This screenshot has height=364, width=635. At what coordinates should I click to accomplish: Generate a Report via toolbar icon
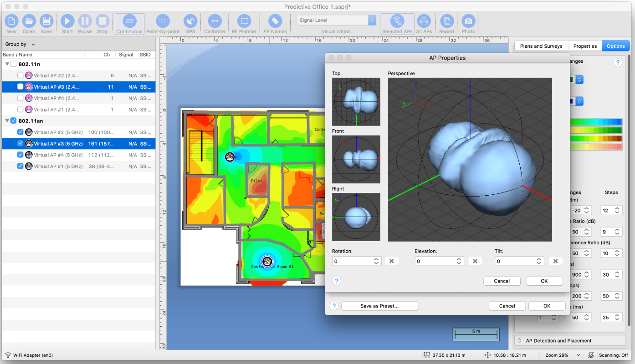pyautogui.click(x=446, y=20)
